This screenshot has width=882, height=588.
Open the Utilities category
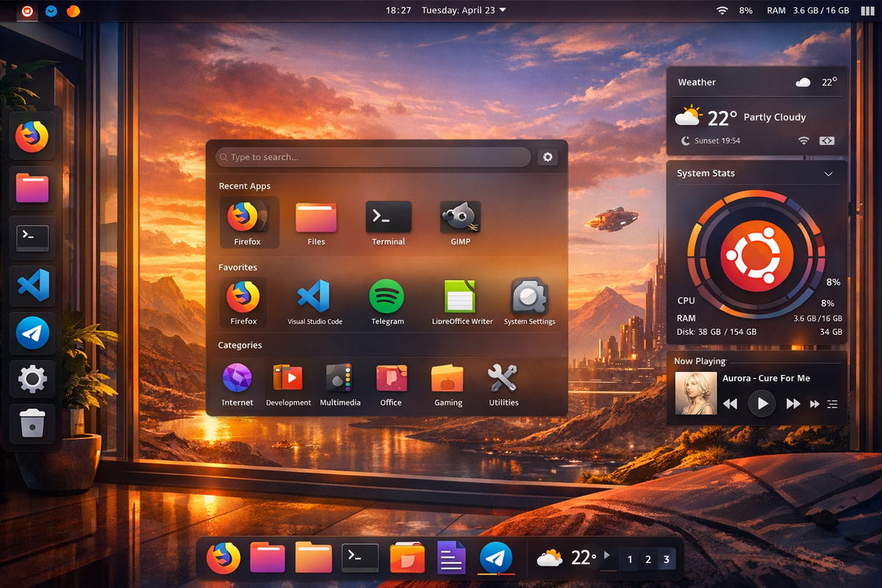point(503,384)
